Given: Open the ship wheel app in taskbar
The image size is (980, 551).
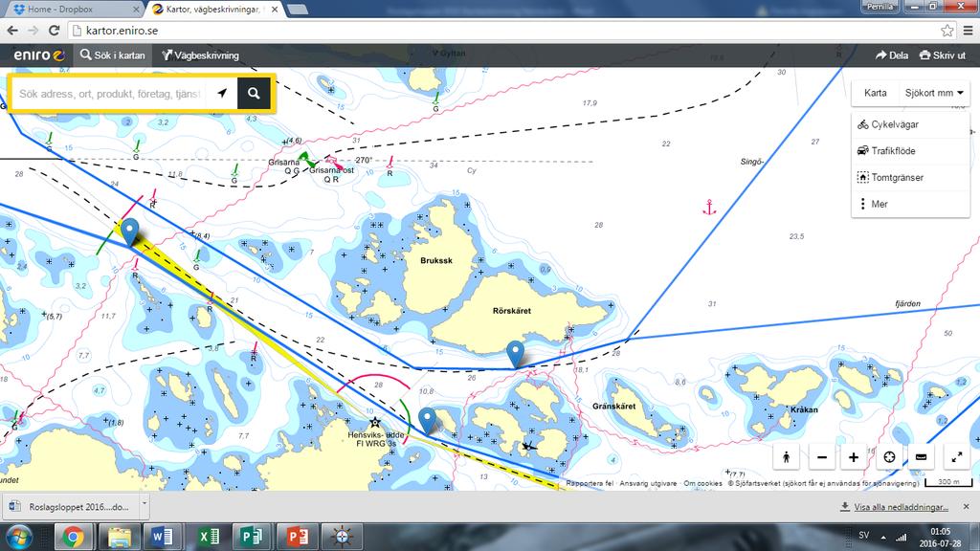Looking at the screenshot, I should (342, 538).
